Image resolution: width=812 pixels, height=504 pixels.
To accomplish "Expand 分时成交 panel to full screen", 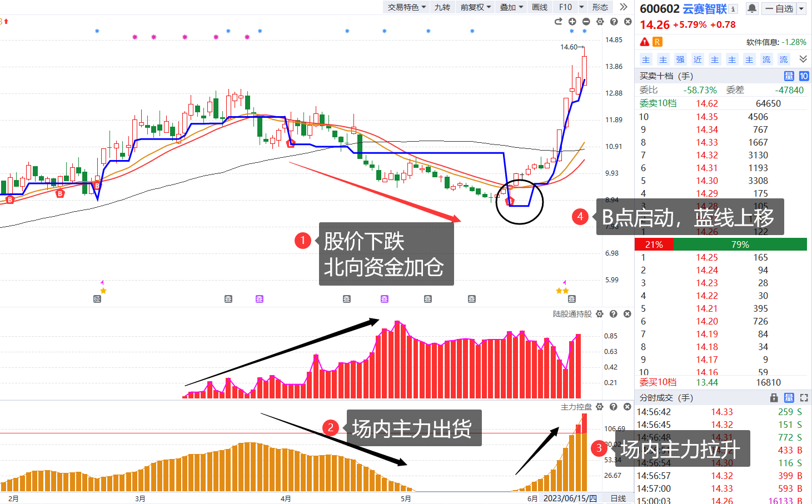I will [x=804, y=398].
